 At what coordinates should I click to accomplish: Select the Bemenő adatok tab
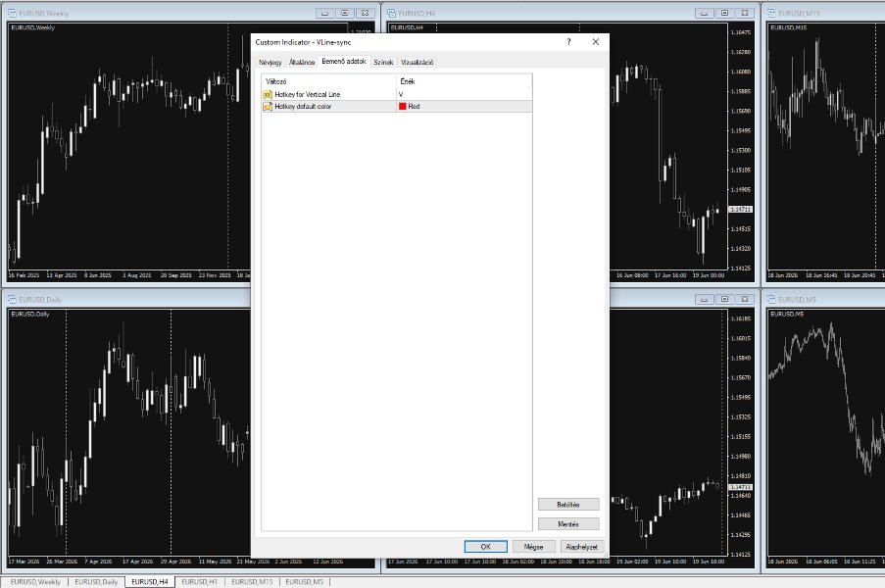point(344,61)
